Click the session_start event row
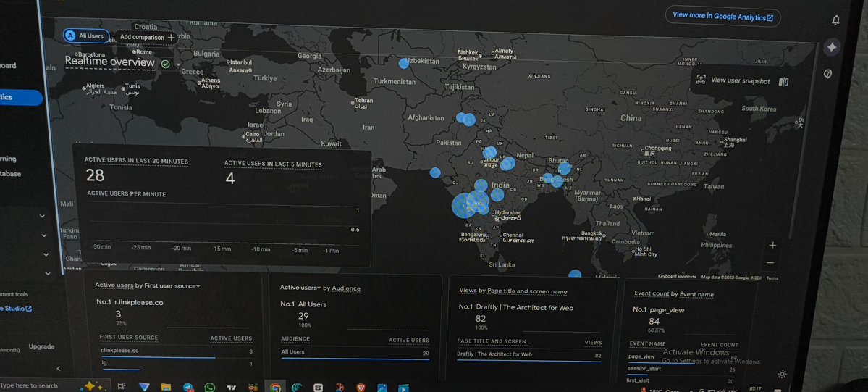The image size is (868, 392). point(682,370)
